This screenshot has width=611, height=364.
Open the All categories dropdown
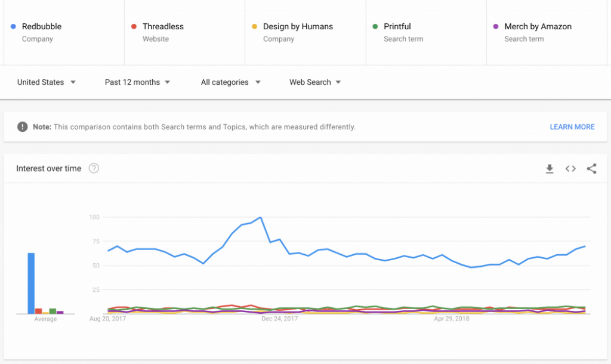pos(230,82)
